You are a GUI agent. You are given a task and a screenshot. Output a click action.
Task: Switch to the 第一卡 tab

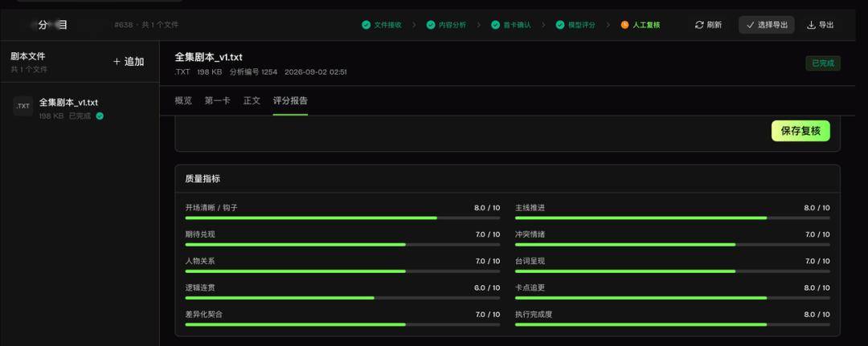(218, 100)
